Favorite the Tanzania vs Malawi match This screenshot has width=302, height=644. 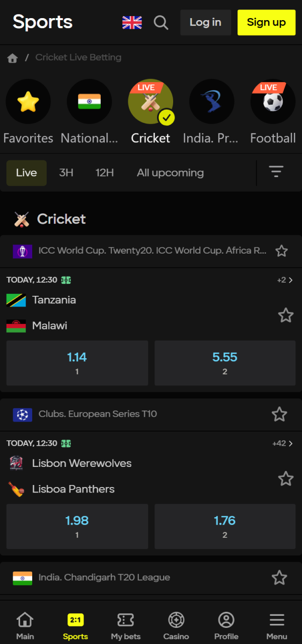tap(285, 315)
